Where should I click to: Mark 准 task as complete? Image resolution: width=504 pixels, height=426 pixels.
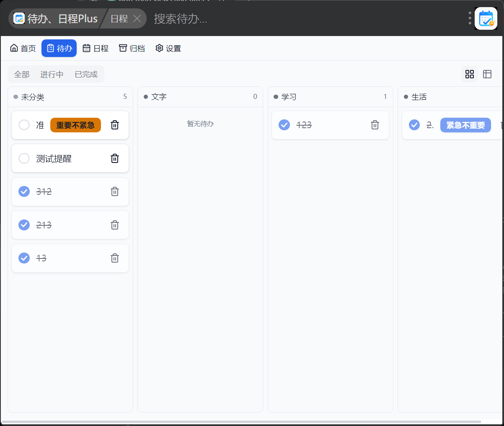pos(24,125)
